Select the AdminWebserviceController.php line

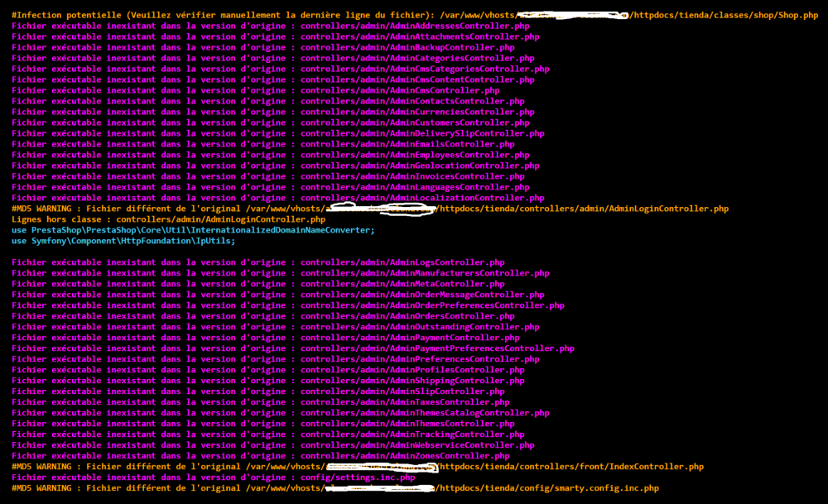tap(273, 445)
